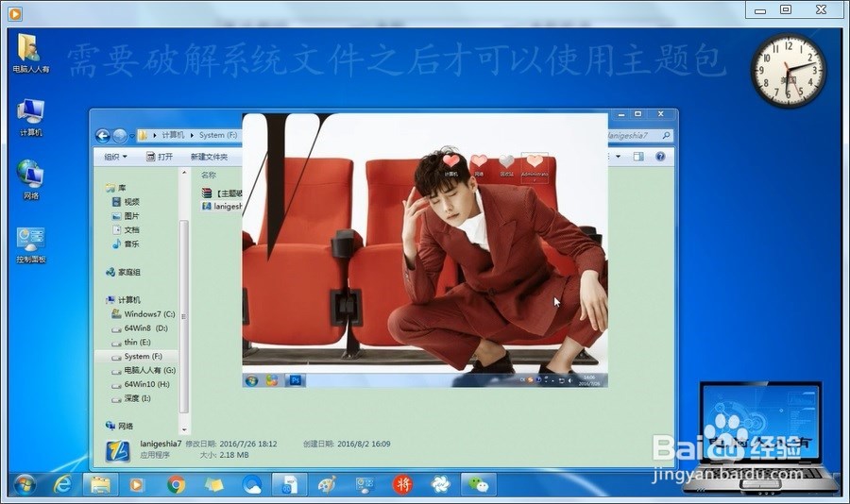The height and width of the screenshot is (504, 850).
Task: Select 64Win8 (D:) drive in the navigation pane
Action: pos(140,328)
